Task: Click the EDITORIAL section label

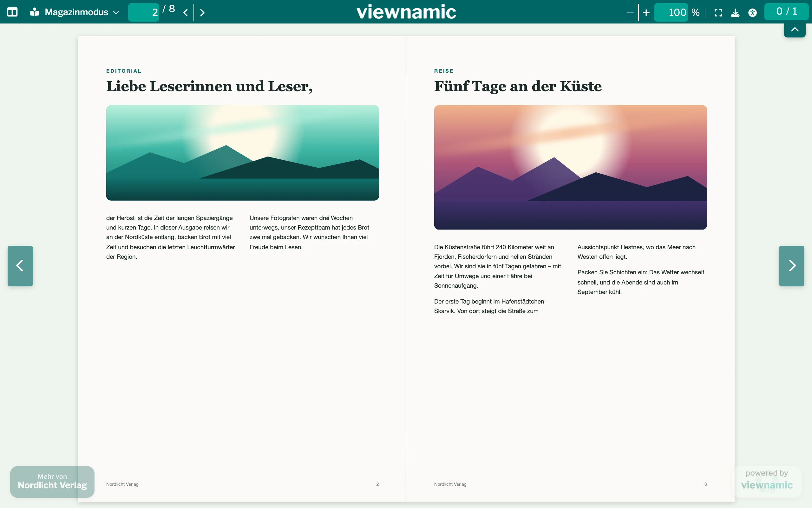Action: click(x=124, y=71)
